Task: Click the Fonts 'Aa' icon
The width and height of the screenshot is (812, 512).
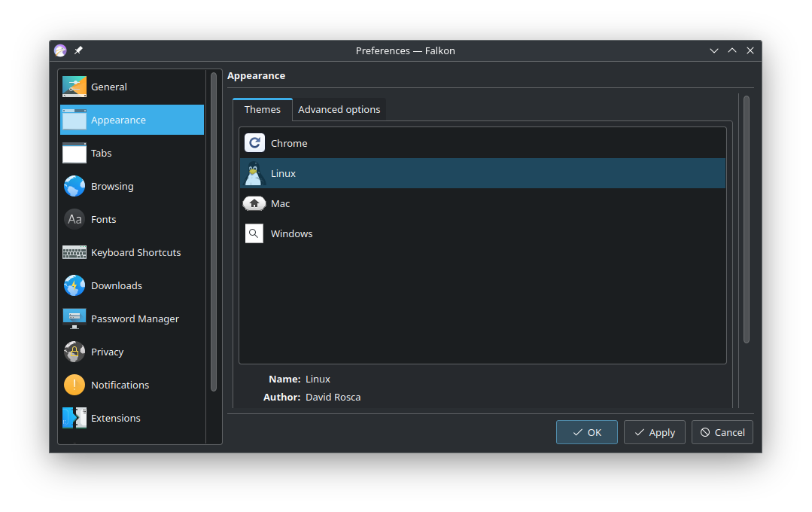Action: (x=74, y=219)
